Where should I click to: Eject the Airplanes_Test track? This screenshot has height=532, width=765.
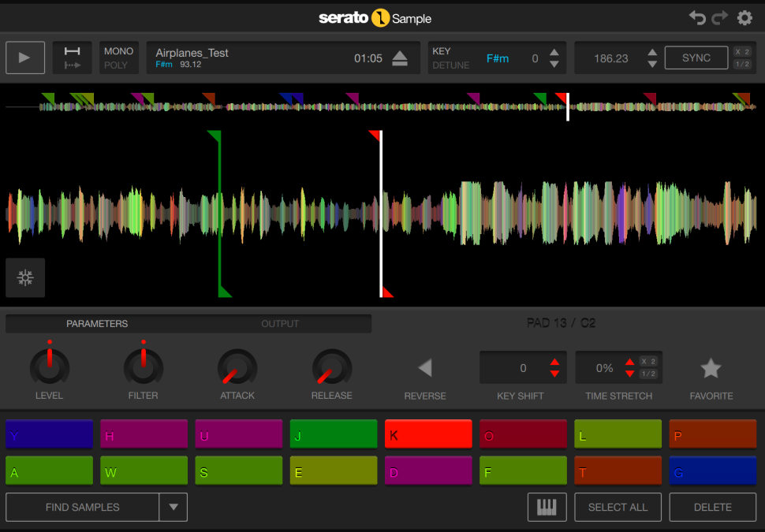coord(400,58)
